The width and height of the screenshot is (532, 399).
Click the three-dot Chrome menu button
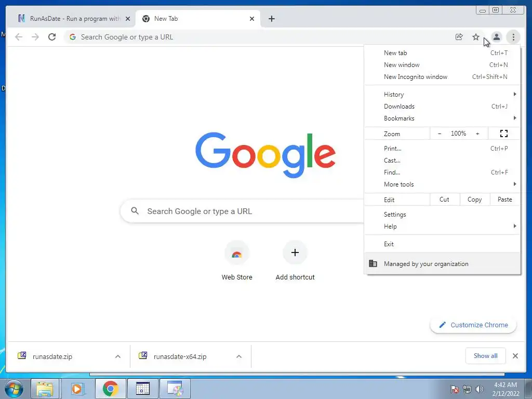[x=513, y=37]
